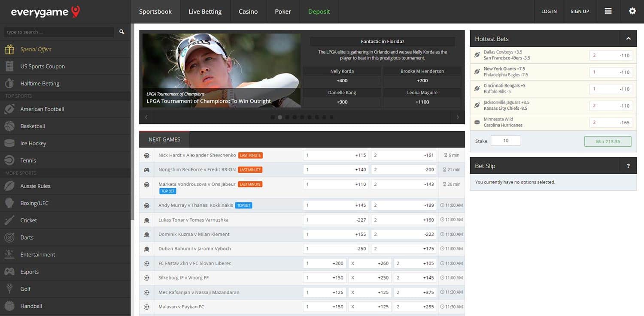Click the Special Offers gift icon

point(9,49)
